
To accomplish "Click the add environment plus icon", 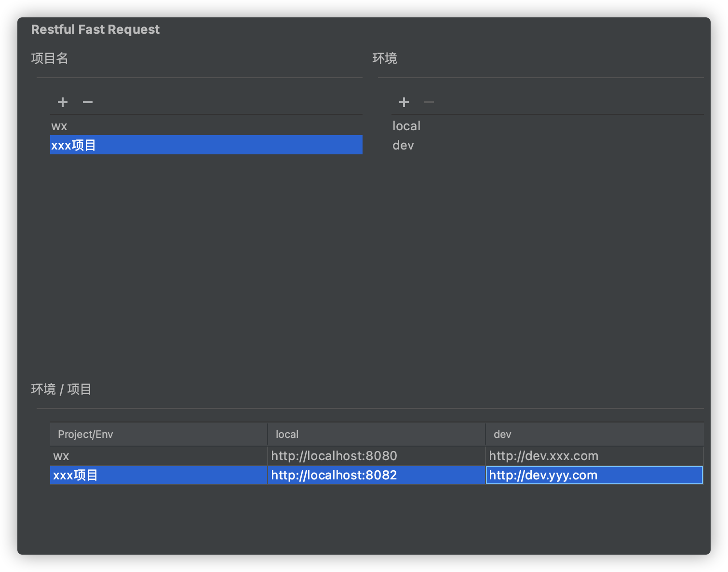I will point(404,102).
